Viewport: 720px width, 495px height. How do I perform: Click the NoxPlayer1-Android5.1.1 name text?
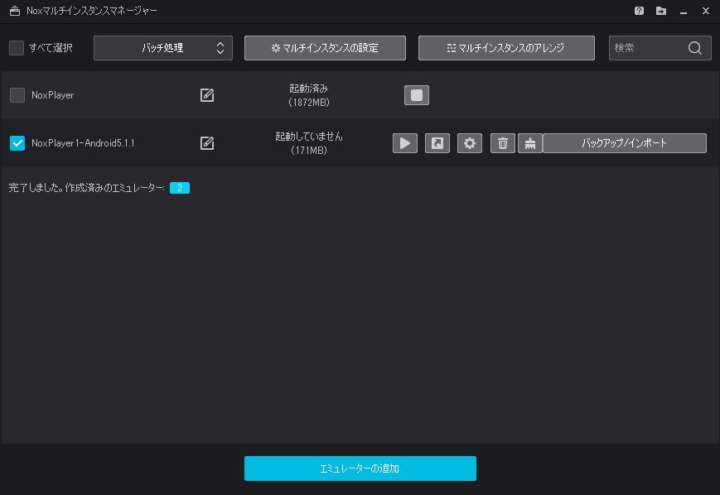83,143
